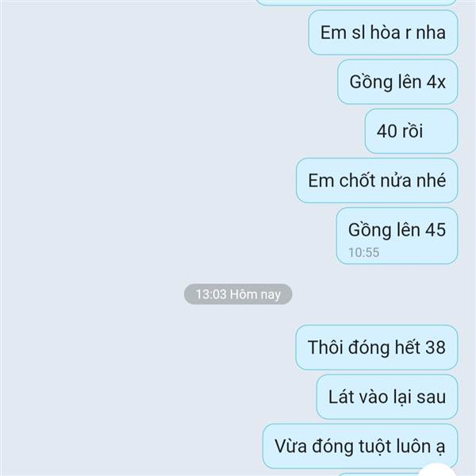The image size is (476, 476).
Task: Select the 'Em sl hòa r nha' message
Action: (x=383, y=33)
